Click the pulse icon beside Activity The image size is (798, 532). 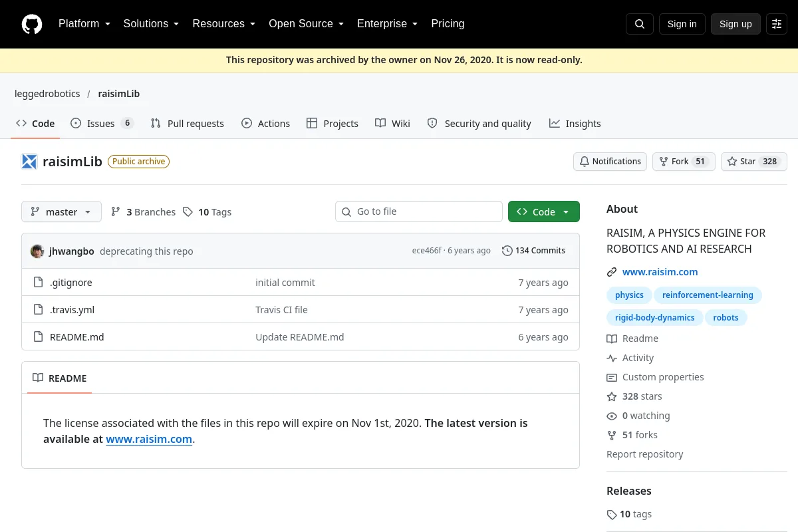pos(612,358)
